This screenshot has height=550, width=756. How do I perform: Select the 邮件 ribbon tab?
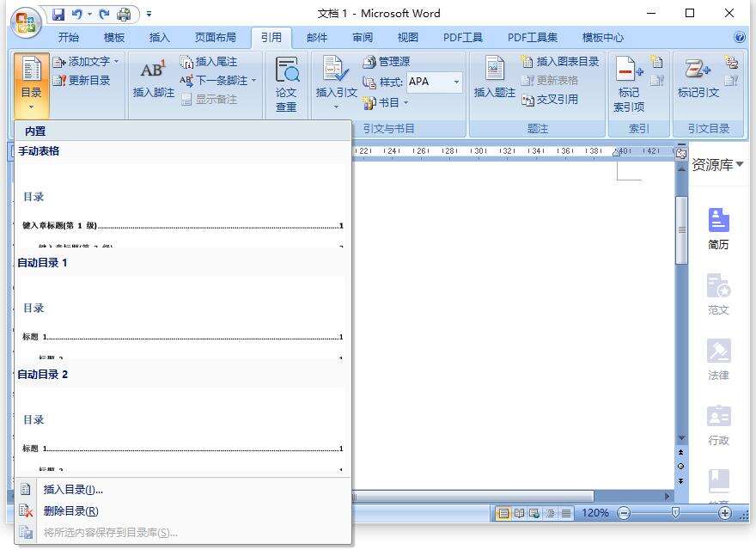coord(317,37)
